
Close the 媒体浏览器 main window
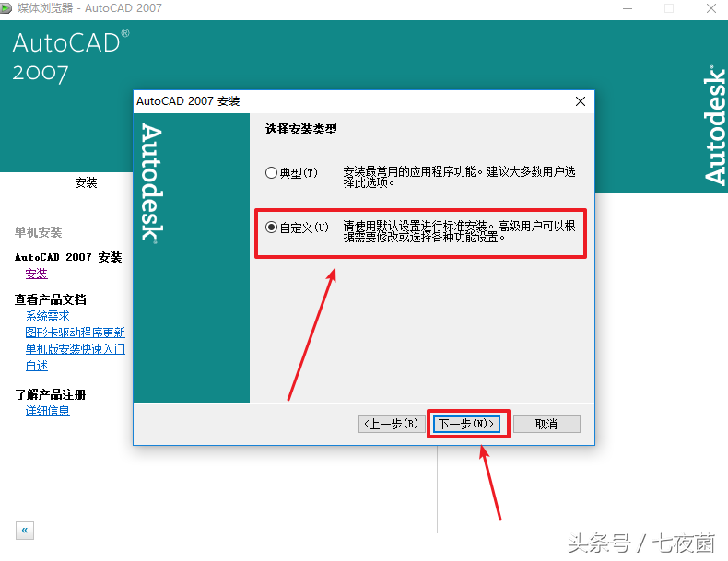(711, 8)
